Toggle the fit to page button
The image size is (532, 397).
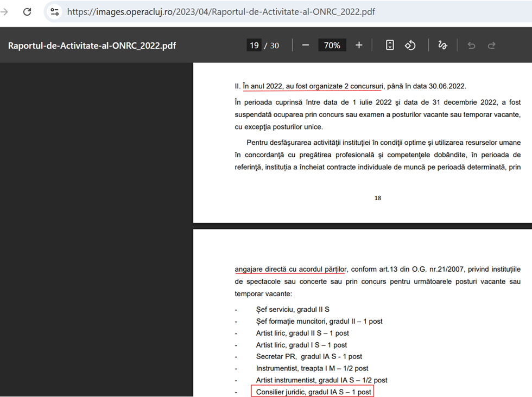click(x=390, y=46)
